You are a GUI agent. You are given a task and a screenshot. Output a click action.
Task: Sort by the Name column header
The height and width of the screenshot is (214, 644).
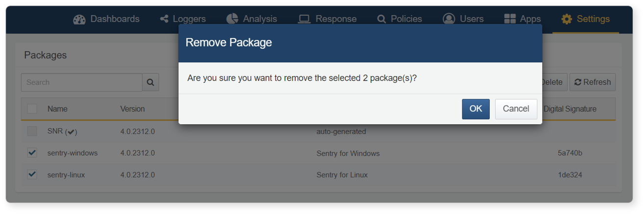[x=57, y=109]
